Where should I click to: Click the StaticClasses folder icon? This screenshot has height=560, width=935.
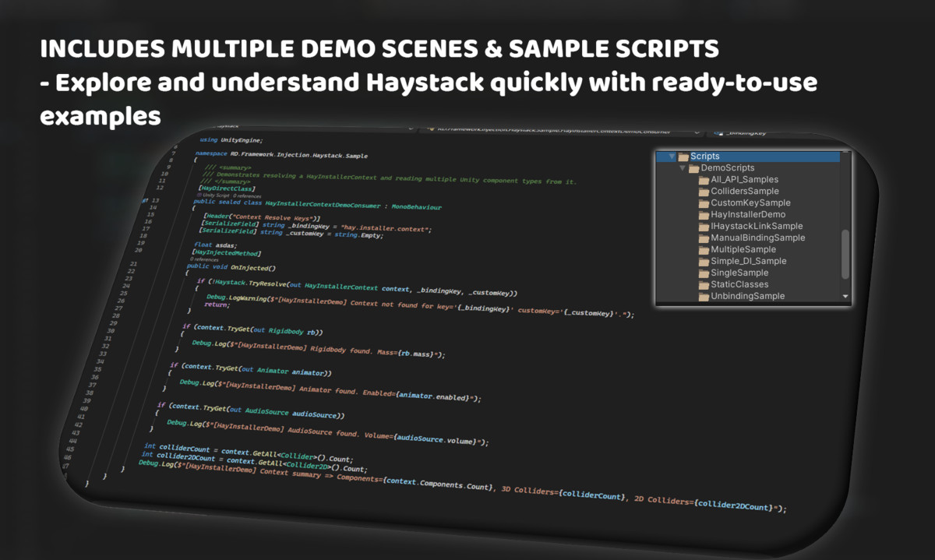[x=704, y=285]
